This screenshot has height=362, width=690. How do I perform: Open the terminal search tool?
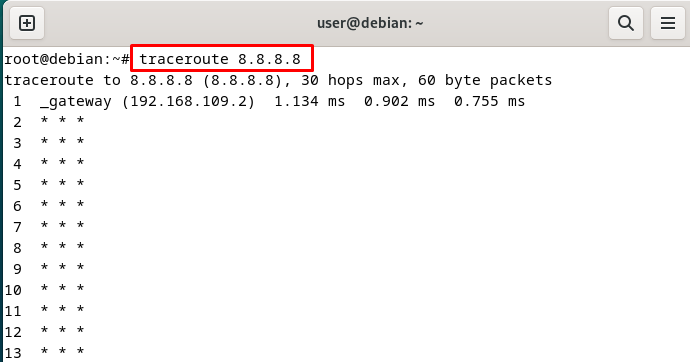(625, 23)
